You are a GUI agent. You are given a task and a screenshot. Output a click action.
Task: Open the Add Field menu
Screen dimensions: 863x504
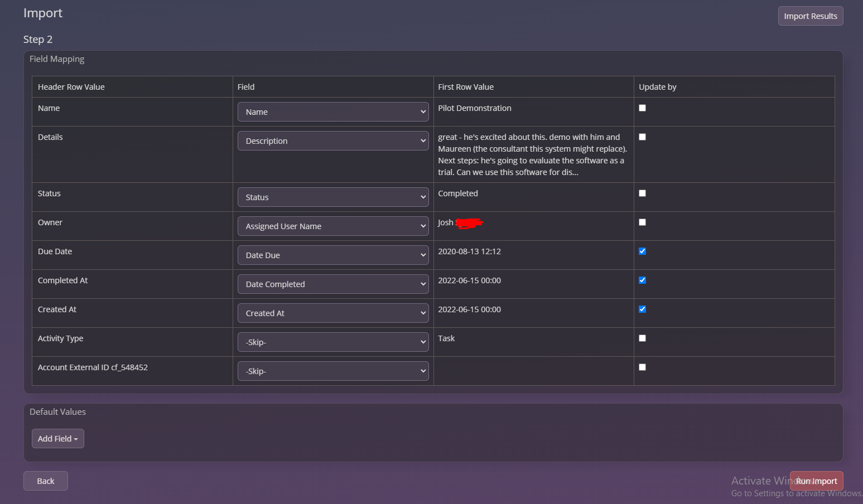[58, 439]
